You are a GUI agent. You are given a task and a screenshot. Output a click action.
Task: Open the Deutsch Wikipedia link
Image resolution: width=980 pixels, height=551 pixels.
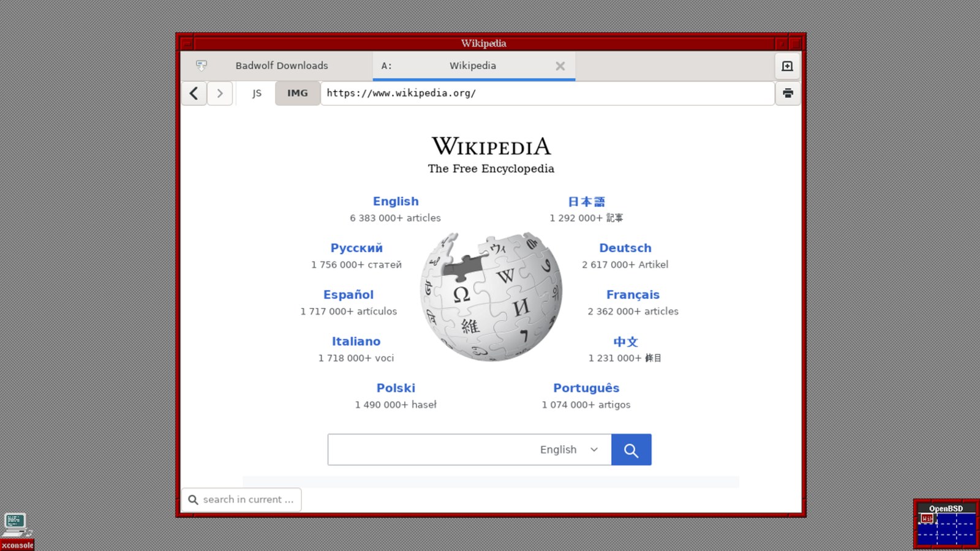coord(625,248)
